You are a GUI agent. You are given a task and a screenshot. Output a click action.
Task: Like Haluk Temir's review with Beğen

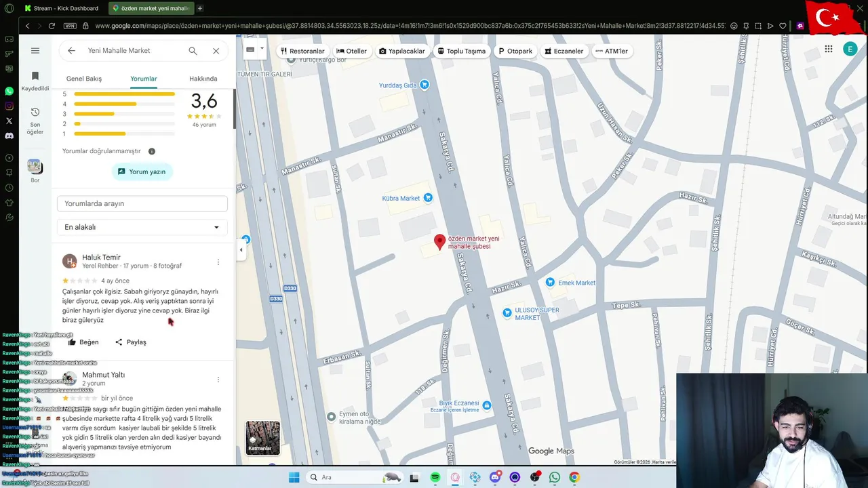click(83, 342)
